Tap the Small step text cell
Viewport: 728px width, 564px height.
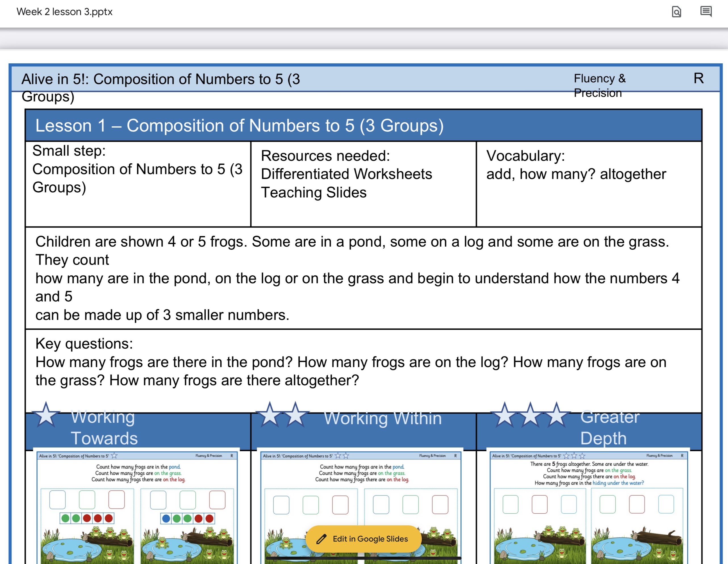[x=138, y=184]
